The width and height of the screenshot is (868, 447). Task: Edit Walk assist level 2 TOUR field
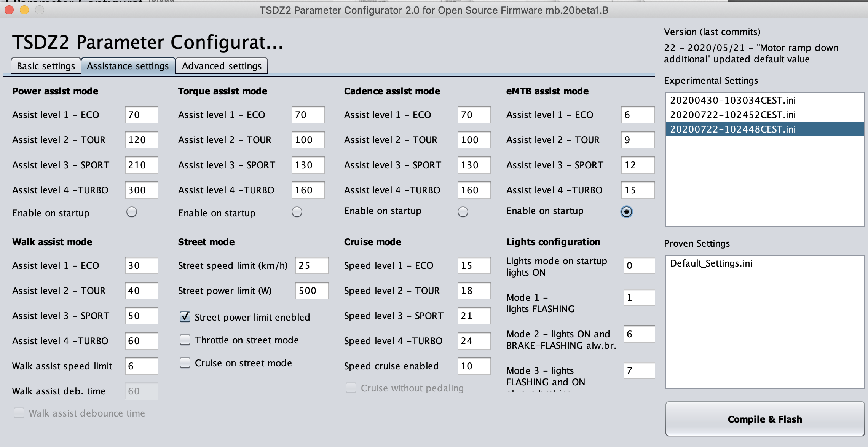coord(141,291)
